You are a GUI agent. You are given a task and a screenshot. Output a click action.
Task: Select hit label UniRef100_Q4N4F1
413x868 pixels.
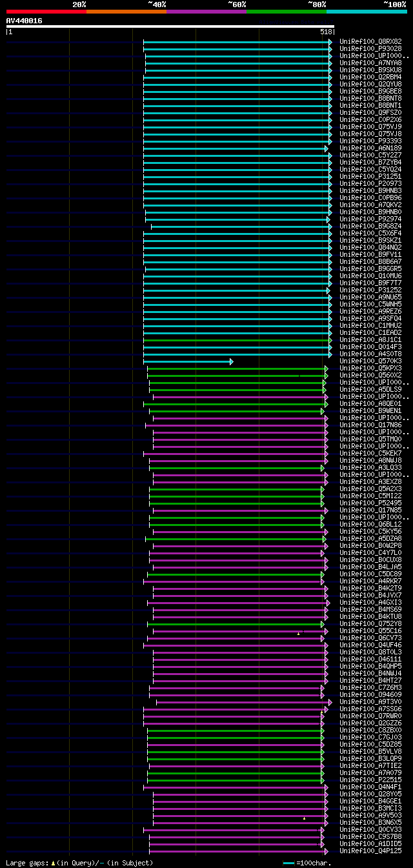(370, 787)
